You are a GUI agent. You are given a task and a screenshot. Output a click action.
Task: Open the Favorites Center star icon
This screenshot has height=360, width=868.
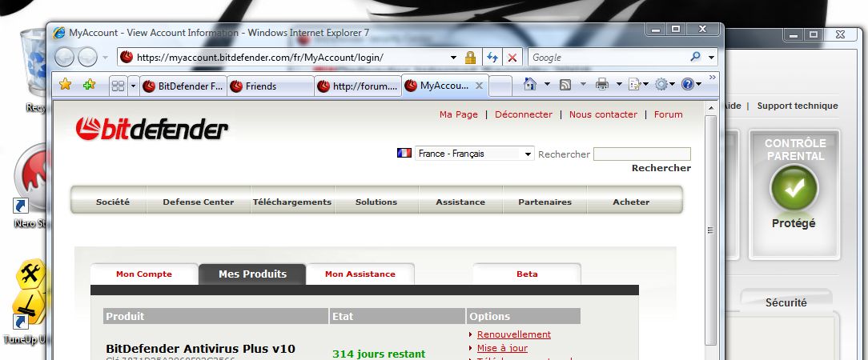point(66,85)
